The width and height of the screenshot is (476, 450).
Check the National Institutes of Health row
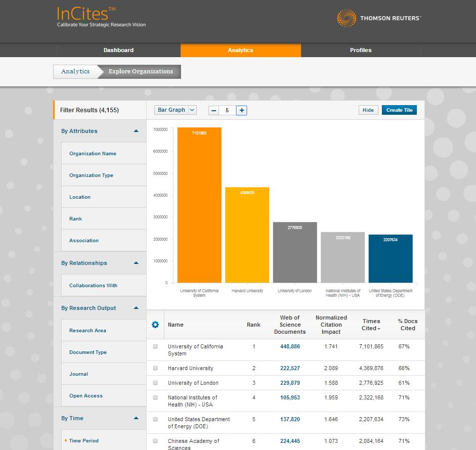tap(155, 397)
